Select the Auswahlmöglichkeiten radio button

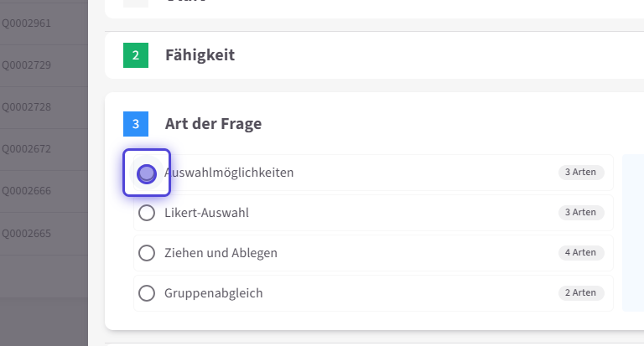[x=147, y=173]
